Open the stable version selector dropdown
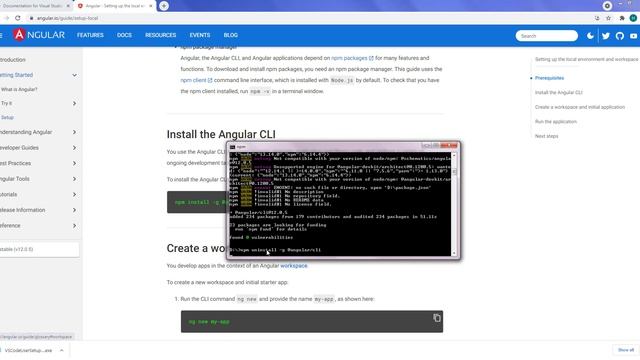640x360 pixels. click(x=39, y=249)
